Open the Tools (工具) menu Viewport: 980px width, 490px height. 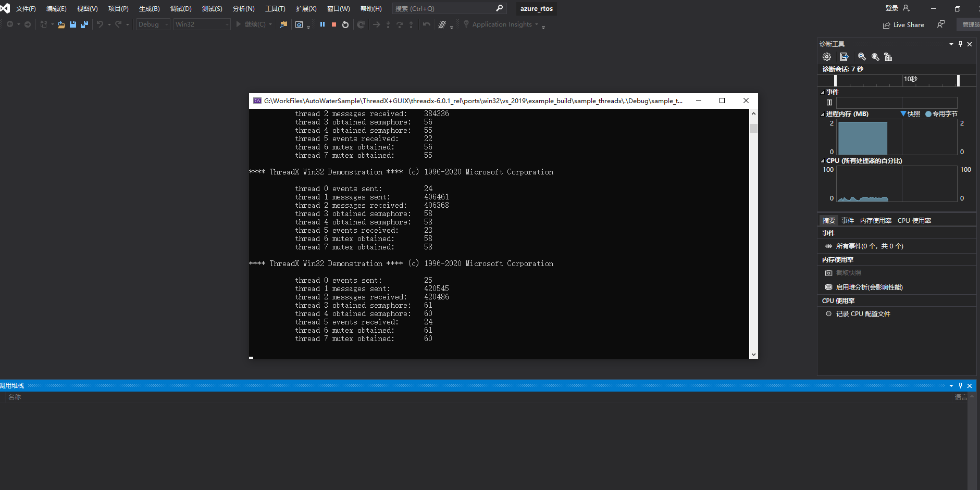[275, 9]
